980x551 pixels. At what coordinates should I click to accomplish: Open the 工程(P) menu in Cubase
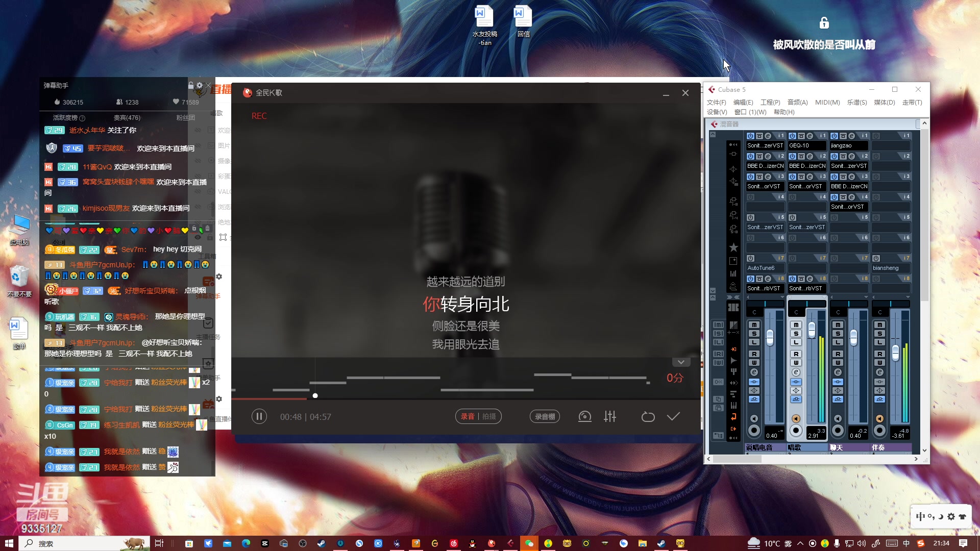pyautogui.click(x=770, y=103)
